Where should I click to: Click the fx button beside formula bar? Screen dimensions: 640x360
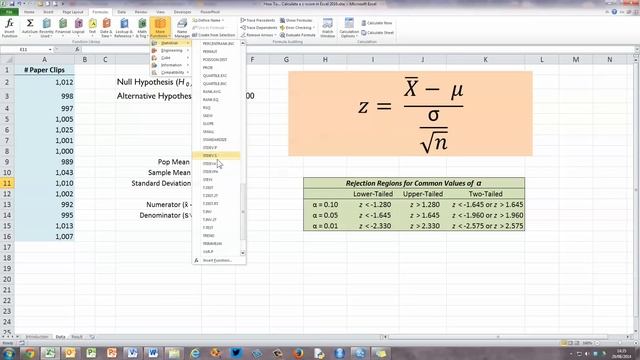[x=77, y=49]
